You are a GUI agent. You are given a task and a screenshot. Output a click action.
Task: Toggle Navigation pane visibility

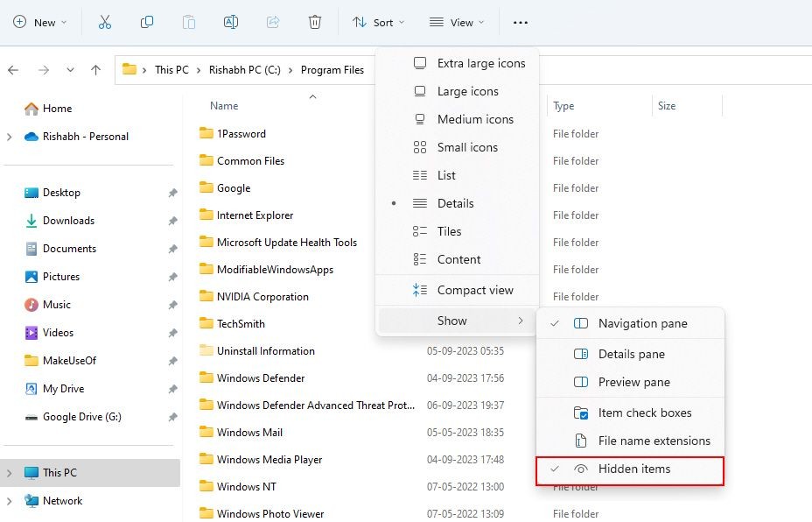pos(630,323)
